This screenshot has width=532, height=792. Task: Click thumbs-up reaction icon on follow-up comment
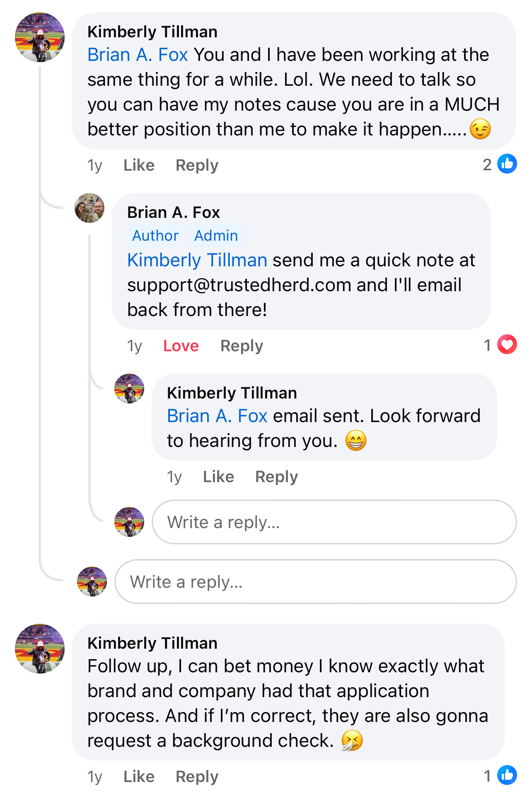pos(507,775)
